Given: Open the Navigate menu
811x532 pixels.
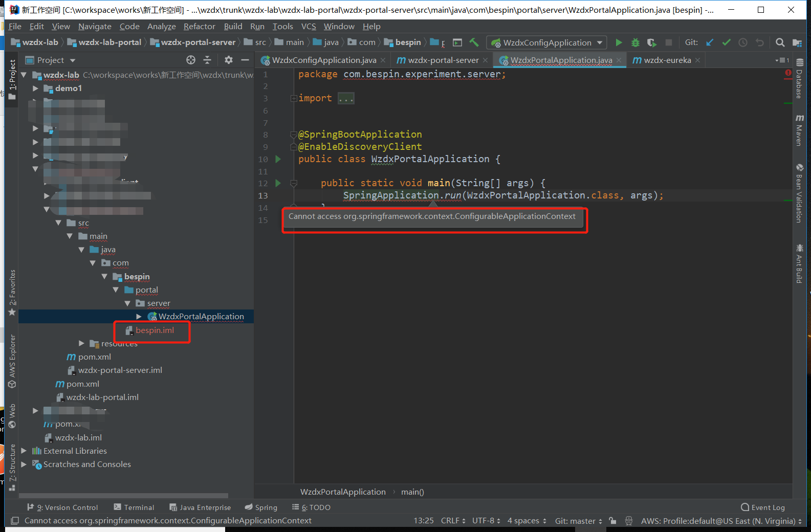Looking at the screenshot, I should [95, 27].
